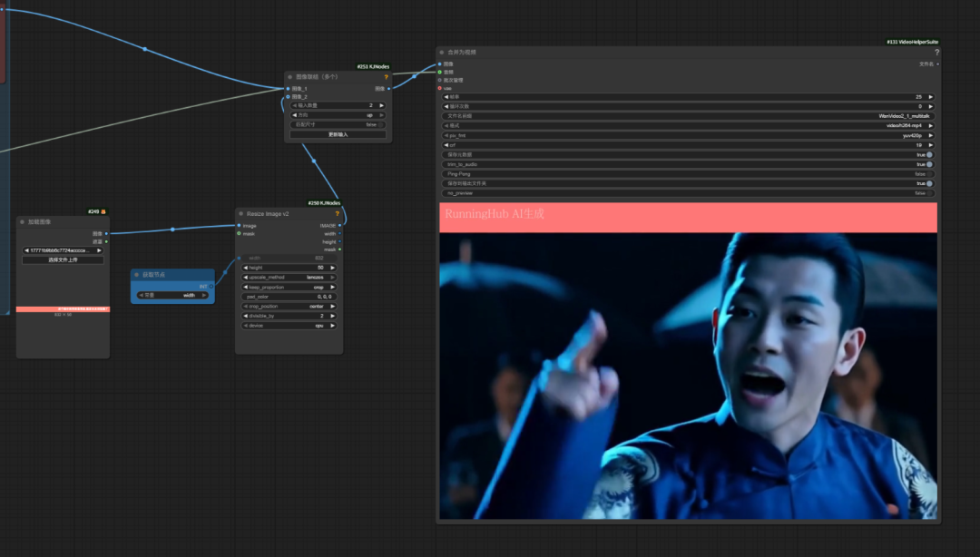980x557 pixels.
Task: Decrease the height value in Resize Image v2
Action: coord(246,268)
